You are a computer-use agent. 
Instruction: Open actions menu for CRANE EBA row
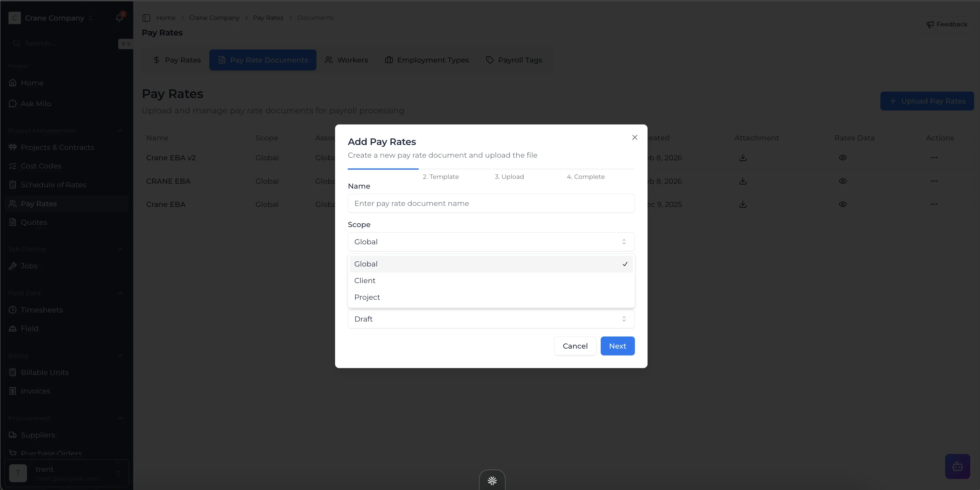(x=934, y=181)
